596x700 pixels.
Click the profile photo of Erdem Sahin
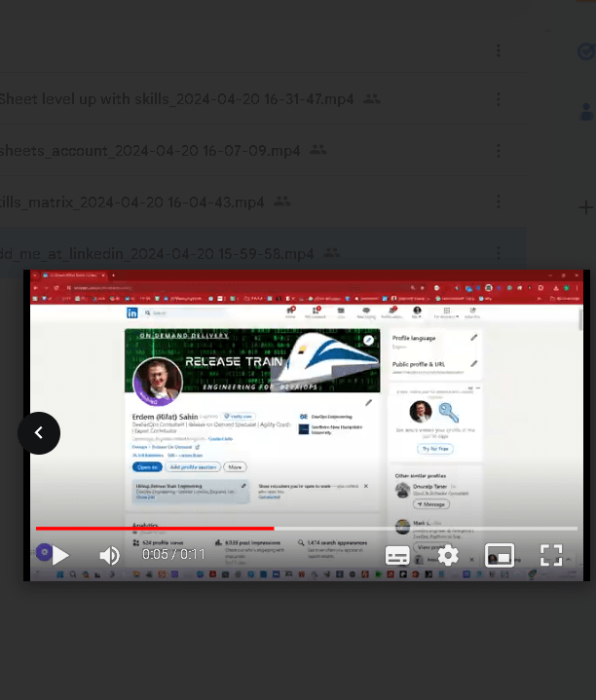tap(158, 382)
